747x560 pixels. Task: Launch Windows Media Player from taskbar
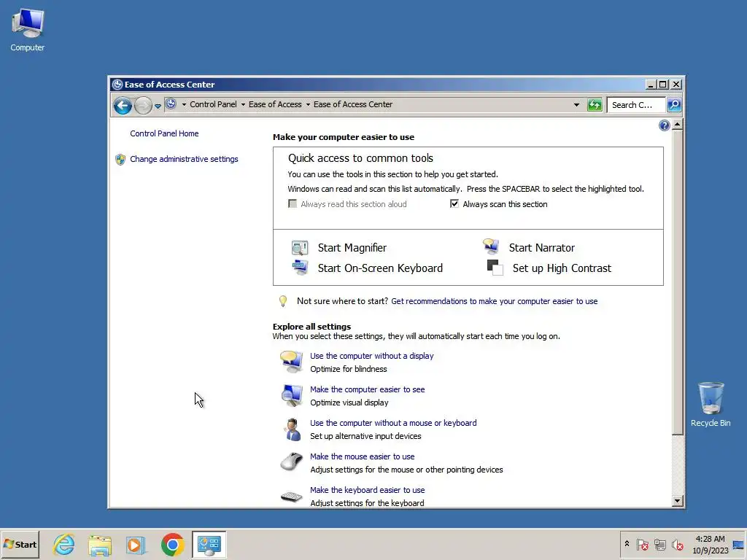coord(136,544)
